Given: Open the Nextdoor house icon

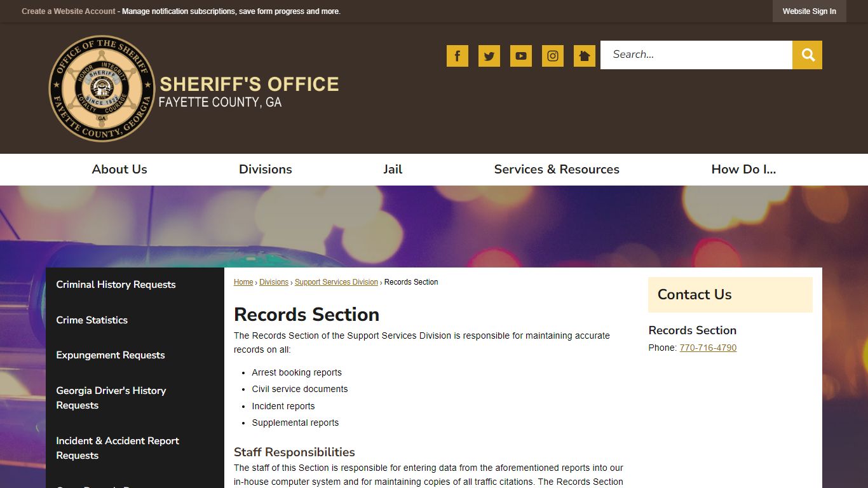Looking at the screenshot, I should point(585,56).
